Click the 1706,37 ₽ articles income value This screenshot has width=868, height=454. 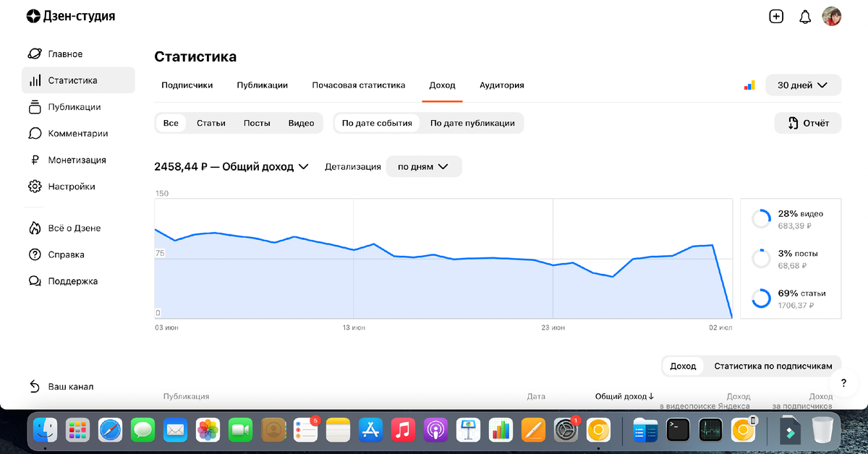click(x=796, y=306)
